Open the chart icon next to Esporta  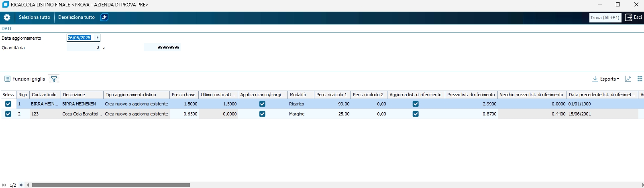(628, 79)
